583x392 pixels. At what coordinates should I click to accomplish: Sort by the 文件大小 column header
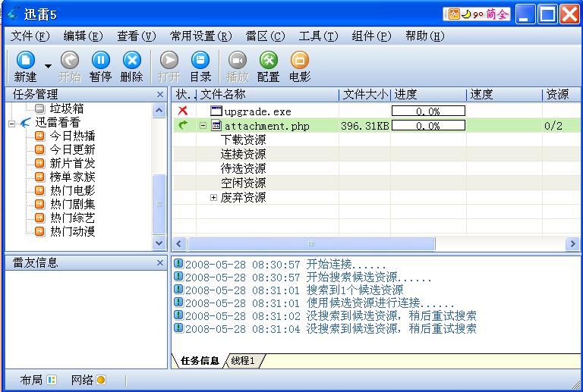(364, 95)
